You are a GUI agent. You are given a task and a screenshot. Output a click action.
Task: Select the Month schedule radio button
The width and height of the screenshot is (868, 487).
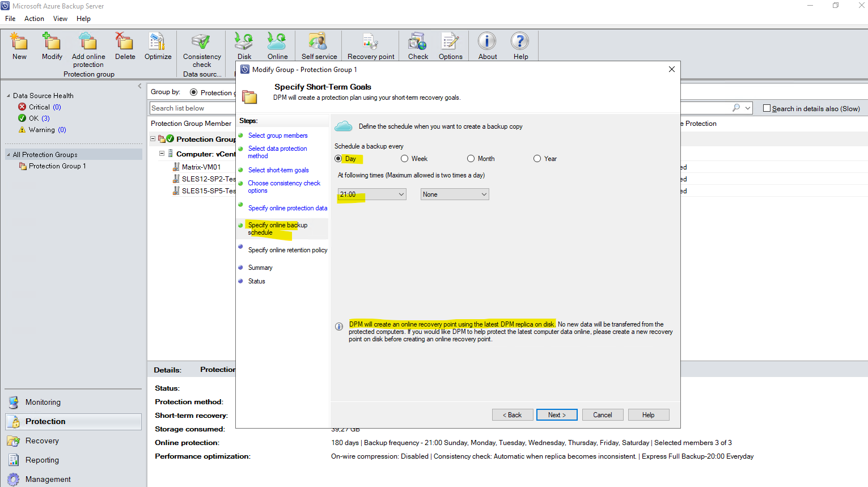pyautogui.click(x=471, y=159)
